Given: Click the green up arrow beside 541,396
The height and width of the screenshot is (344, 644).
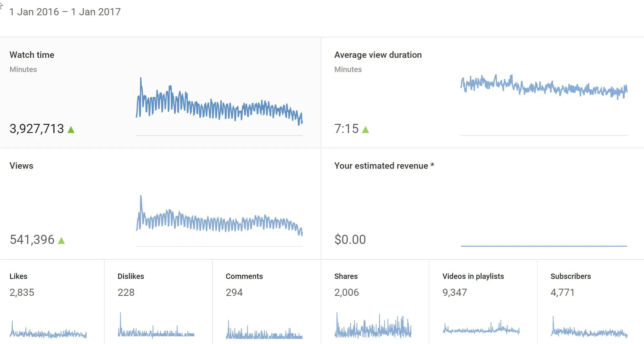Looking at the screenshot, I should 62,240.
